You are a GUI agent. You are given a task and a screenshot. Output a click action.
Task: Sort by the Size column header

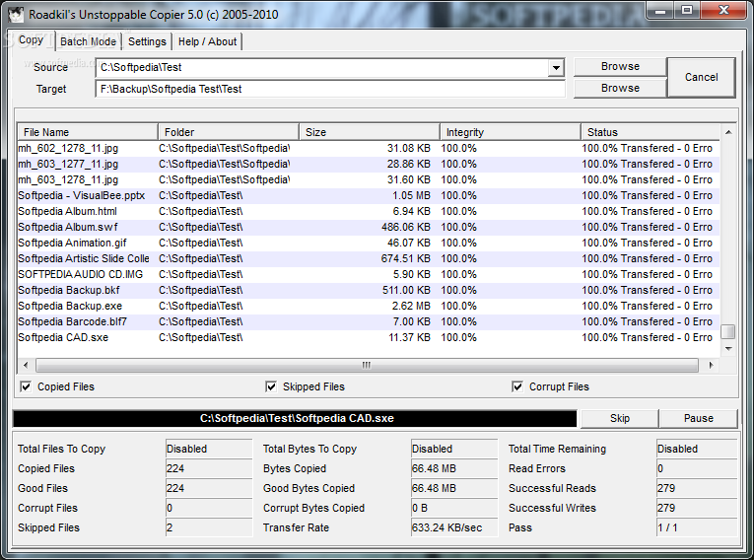(x=369, y=132)
